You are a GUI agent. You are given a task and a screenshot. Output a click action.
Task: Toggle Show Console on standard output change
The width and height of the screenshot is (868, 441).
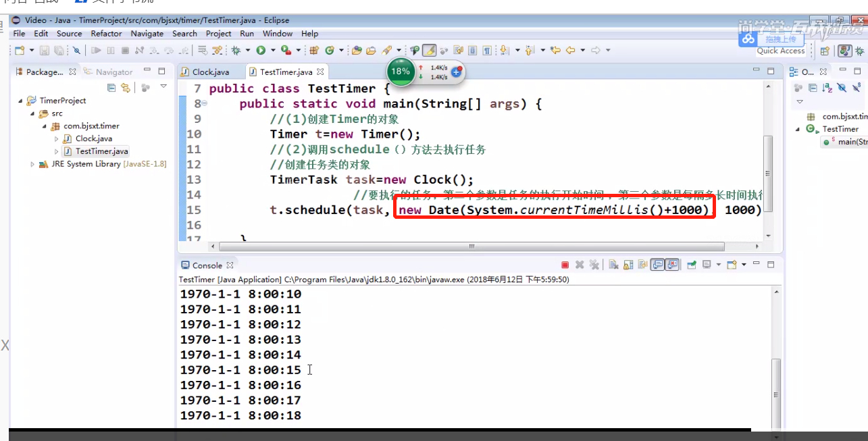657,265
